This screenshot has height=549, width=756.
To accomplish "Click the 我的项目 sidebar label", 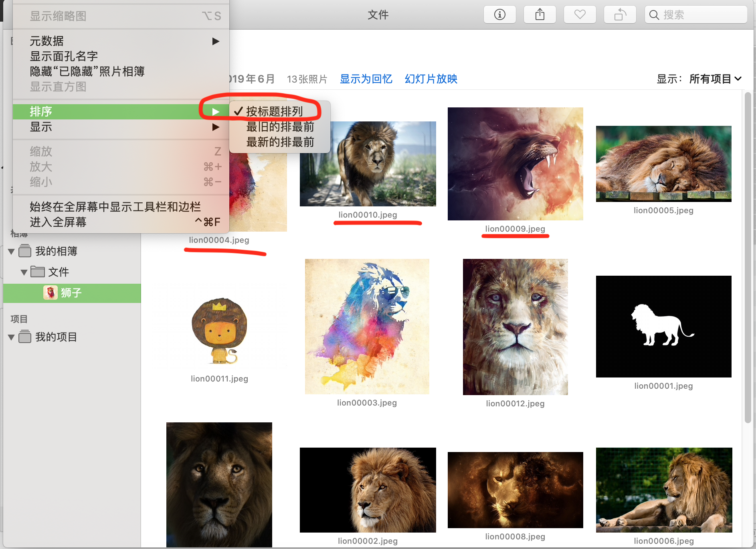I will tap(56, 337).
